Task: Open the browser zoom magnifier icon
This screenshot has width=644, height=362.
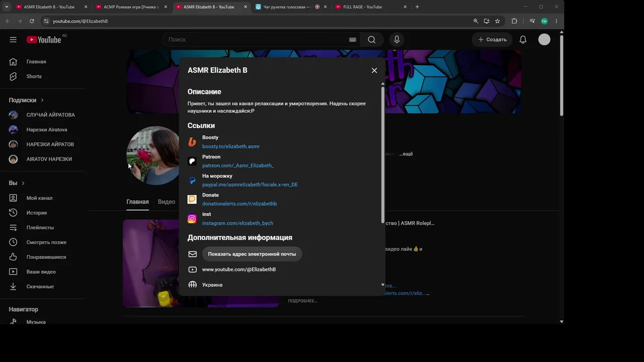Action: coord(476,21)
